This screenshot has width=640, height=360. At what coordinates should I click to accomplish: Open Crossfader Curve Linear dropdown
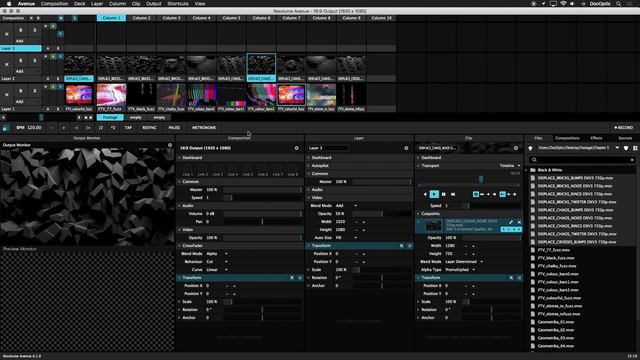click(217, 269)
